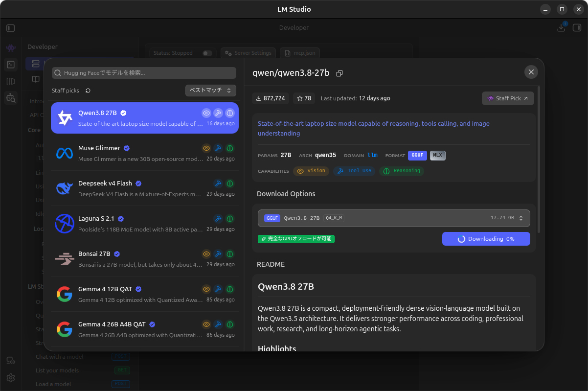The height and width of the screenshot is (391, 588).
Task: Click the Laguna S 2.1 Poolside logo
Action: coord(65,224)
